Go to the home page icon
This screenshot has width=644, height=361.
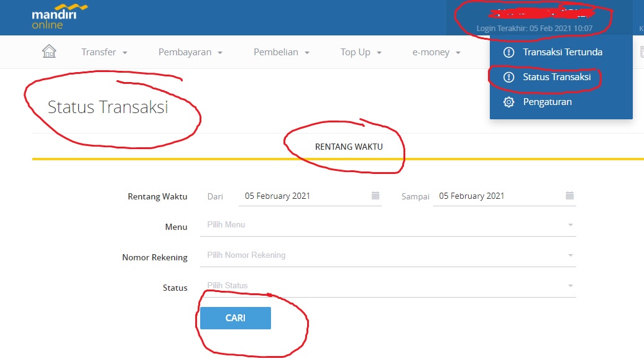(49, 52)
